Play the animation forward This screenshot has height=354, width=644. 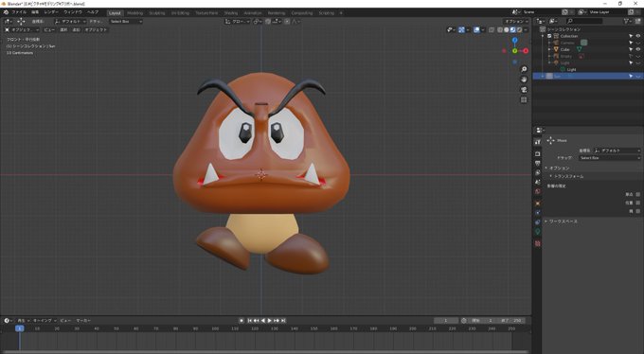tap(269, 320)
